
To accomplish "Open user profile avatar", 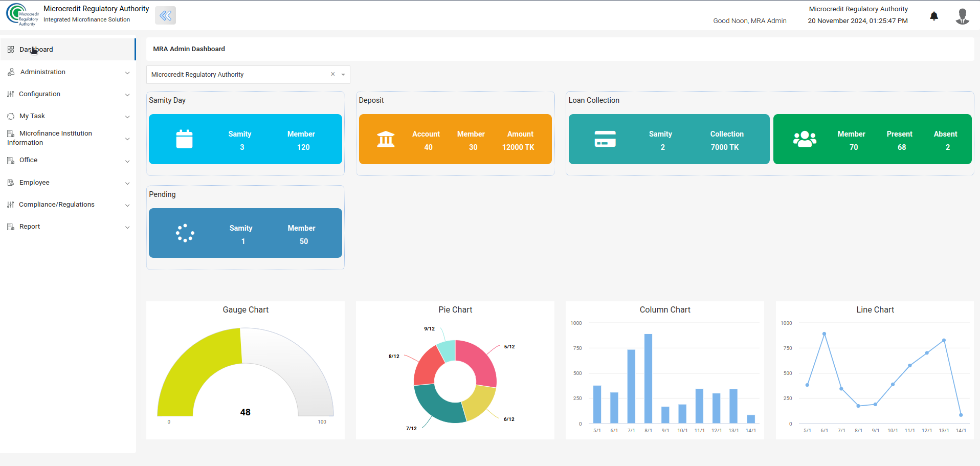I will tap(963, 16).
